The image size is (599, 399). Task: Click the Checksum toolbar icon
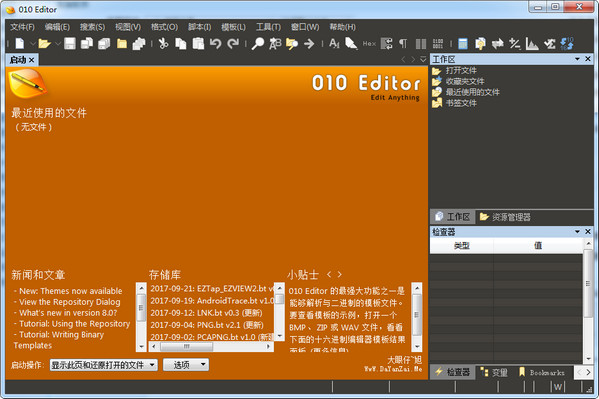(x=549, y=44)
